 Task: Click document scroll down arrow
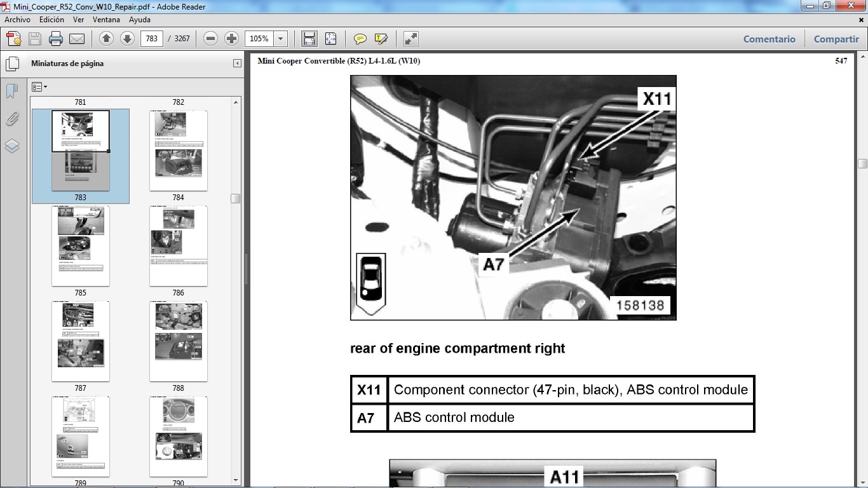point(862,482)
